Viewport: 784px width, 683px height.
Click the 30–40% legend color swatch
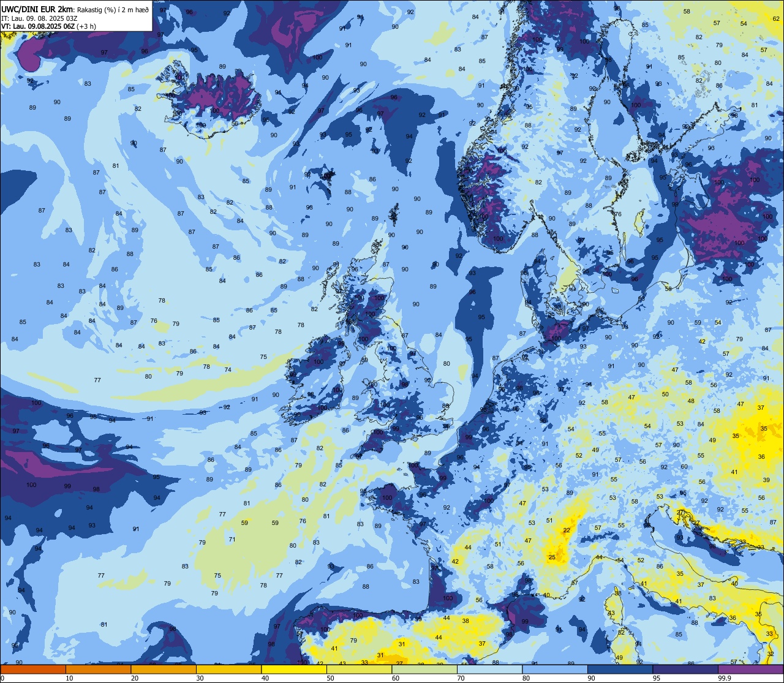click(228, 670)
